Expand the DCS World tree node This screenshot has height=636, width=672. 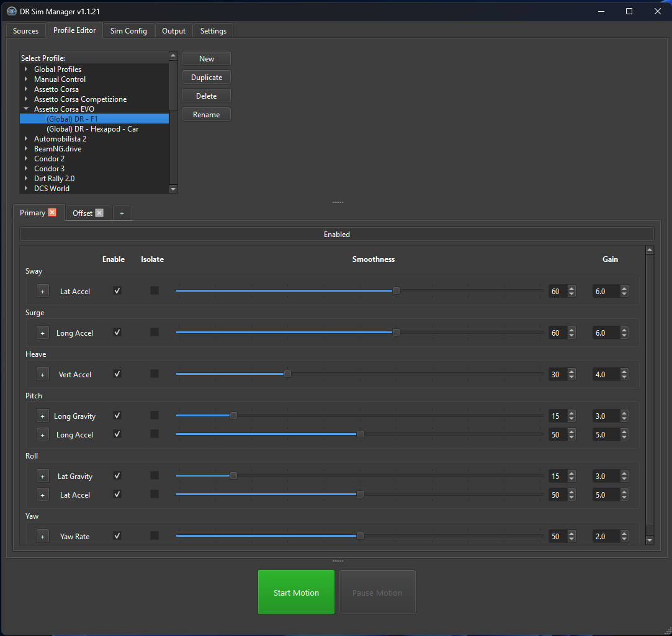coord(26,188)
